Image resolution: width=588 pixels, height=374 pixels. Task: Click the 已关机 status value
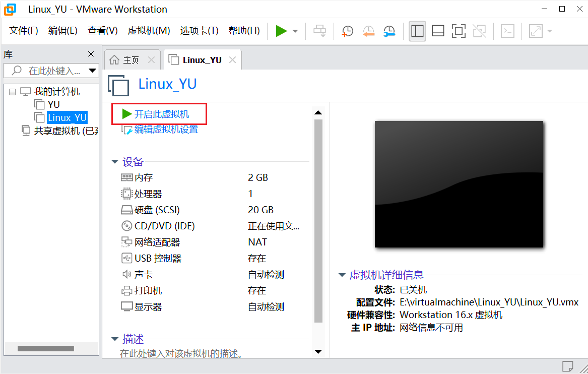pos(413,290)
